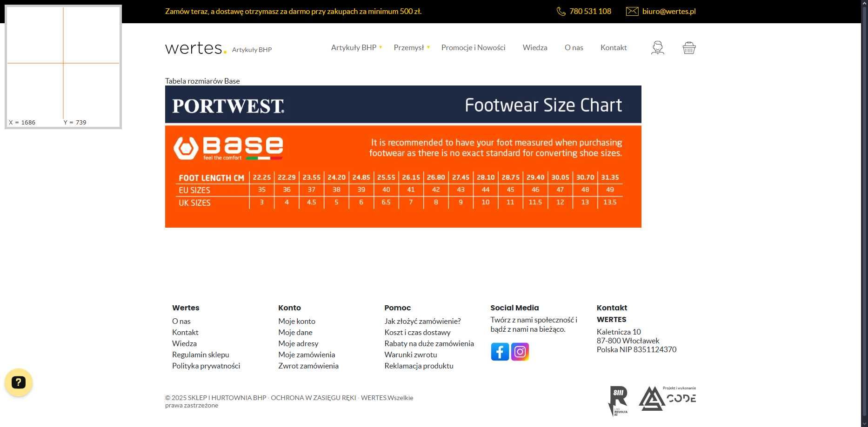Click the Base brand logo in chart
This screenshot has height=427, width=868.
[228, 148]
